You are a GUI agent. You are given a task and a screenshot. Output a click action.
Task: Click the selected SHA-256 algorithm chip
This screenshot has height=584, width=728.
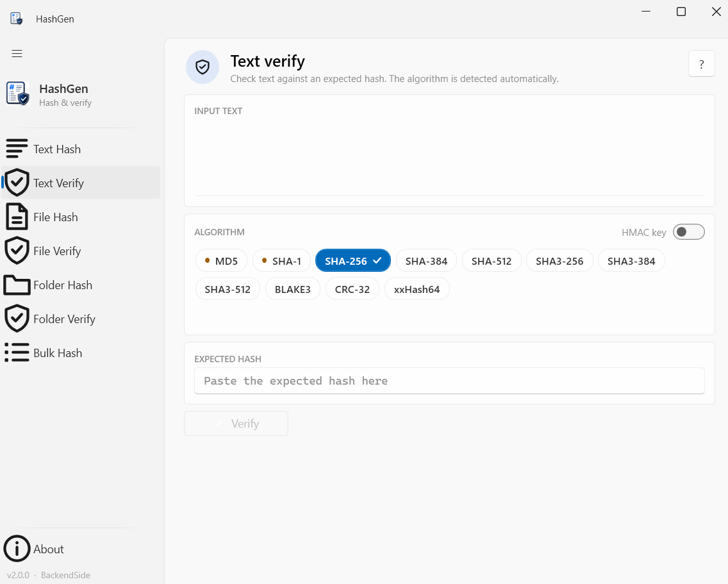(353, 261)
